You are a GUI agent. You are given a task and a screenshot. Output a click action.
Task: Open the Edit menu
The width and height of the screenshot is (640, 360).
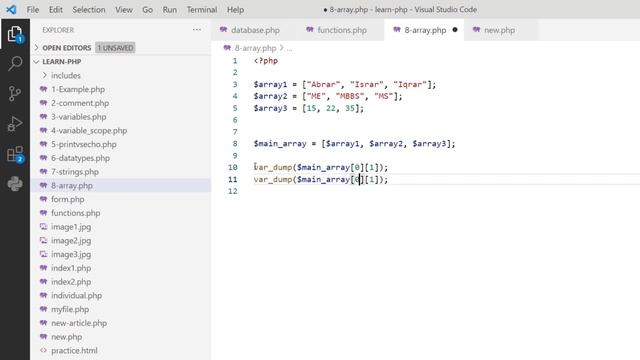pyautogui.click(x=56, y=9)
